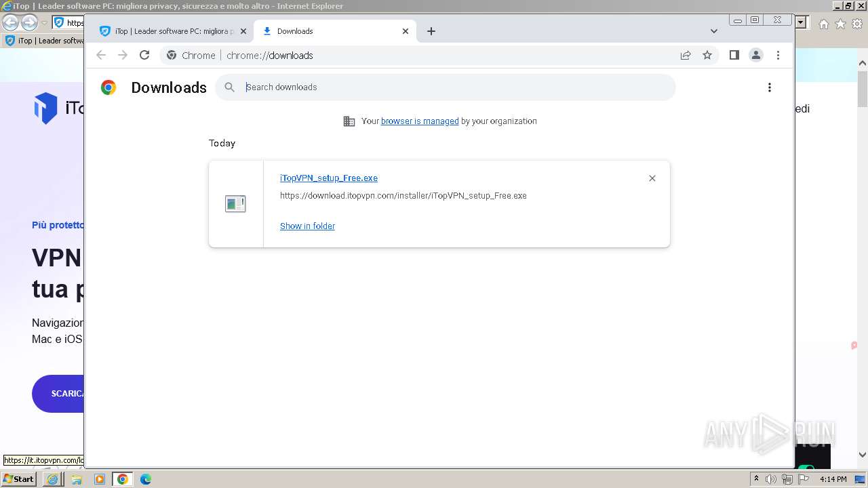Click Chrome's forward navigation arrow
The image size is (868, 488).
tap(123, 56)
